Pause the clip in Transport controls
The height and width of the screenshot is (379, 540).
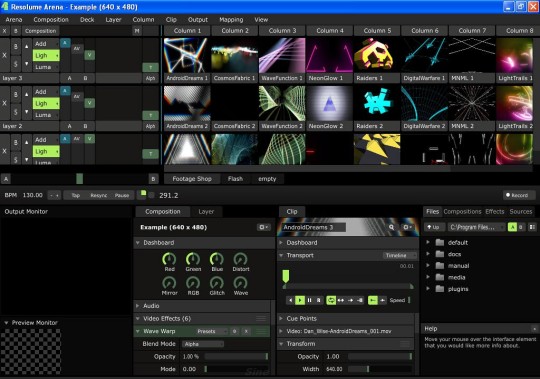pos(309,300)
